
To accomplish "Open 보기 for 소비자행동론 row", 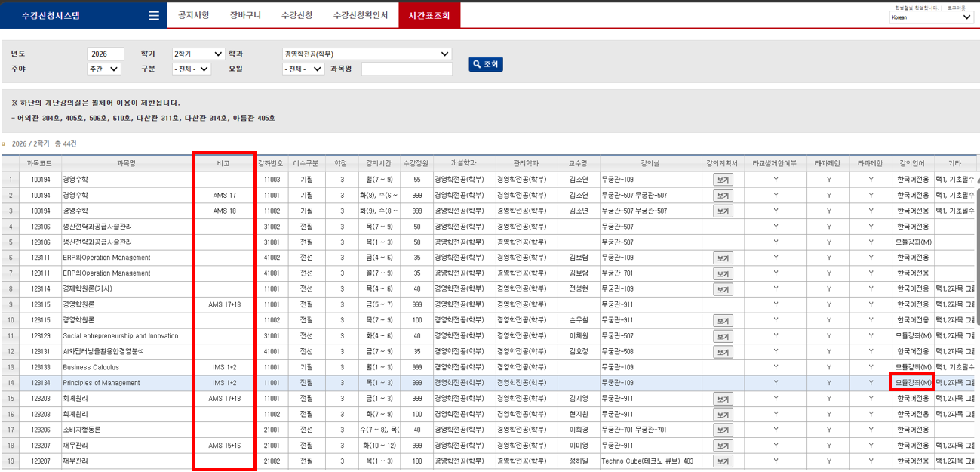I will pos(723,430).
